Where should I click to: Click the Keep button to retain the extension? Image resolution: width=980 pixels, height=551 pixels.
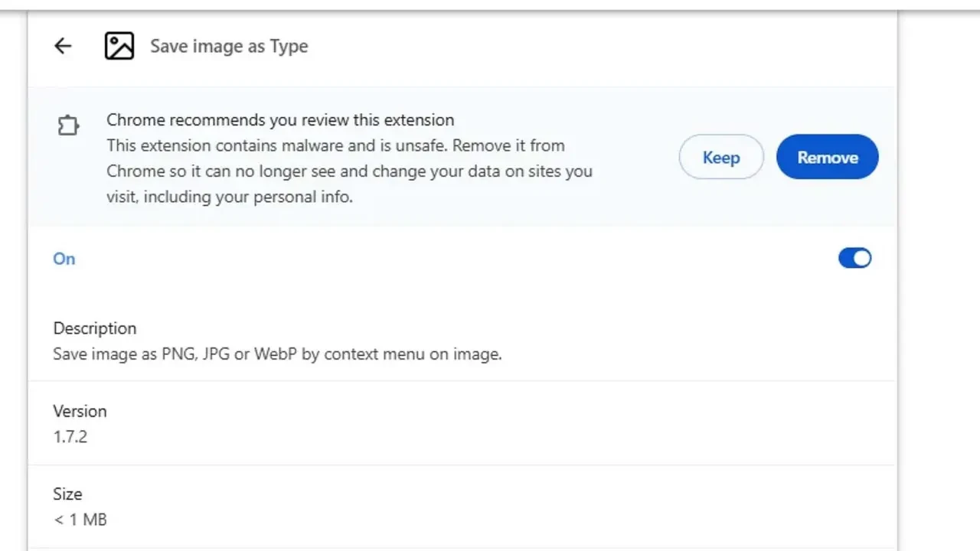720,157
